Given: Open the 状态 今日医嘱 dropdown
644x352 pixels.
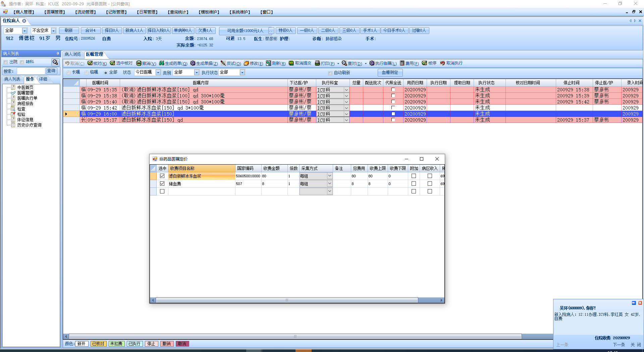Looking at the screenshot, I should click(x=158, y=73).
